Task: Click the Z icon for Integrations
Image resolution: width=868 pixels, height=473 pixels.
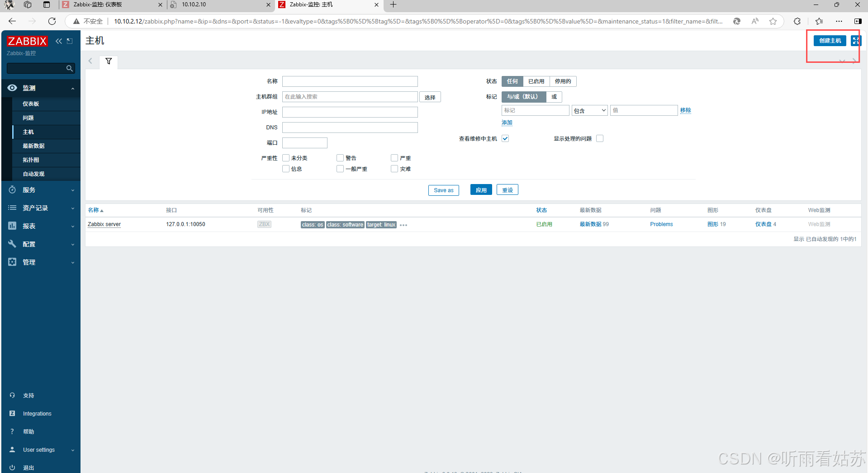Action: coord(12,413)
